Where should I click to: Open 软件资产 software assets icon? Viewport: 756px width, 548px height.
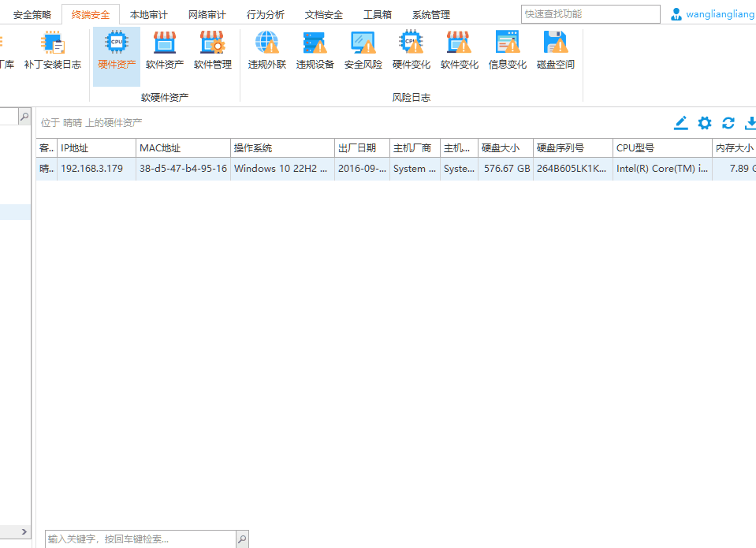point(165,50)
